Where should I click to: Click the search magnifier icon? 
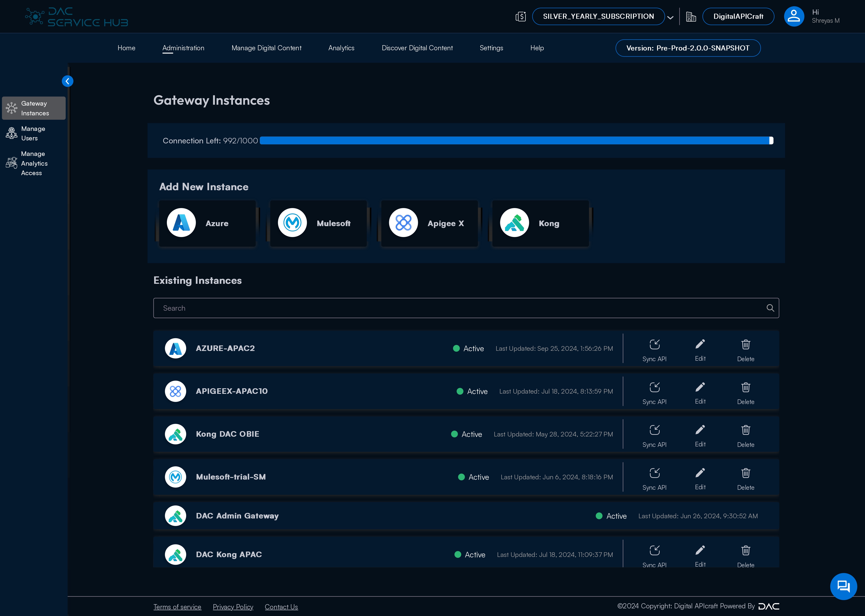click(x=770, y=308)
